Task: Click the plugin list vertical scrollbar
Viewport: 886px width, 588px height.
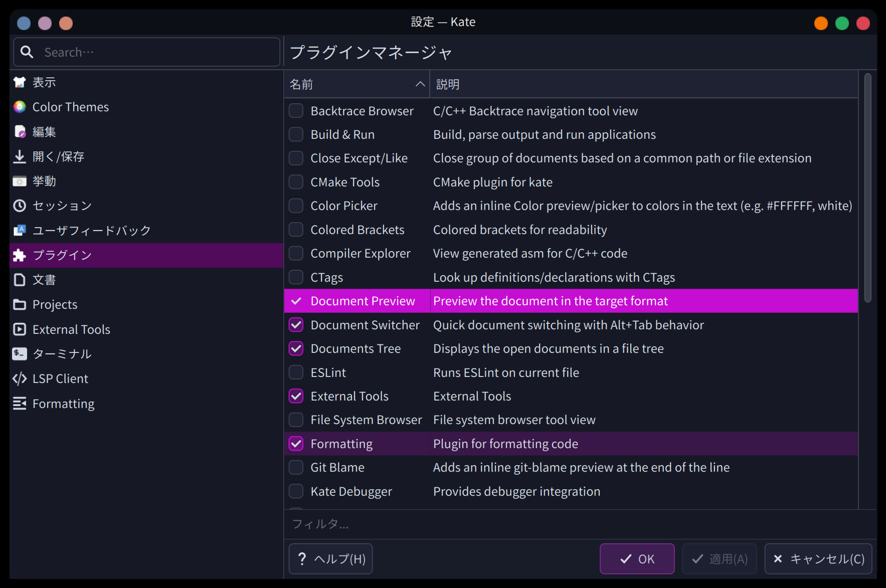Action: [x=867, y=188]
